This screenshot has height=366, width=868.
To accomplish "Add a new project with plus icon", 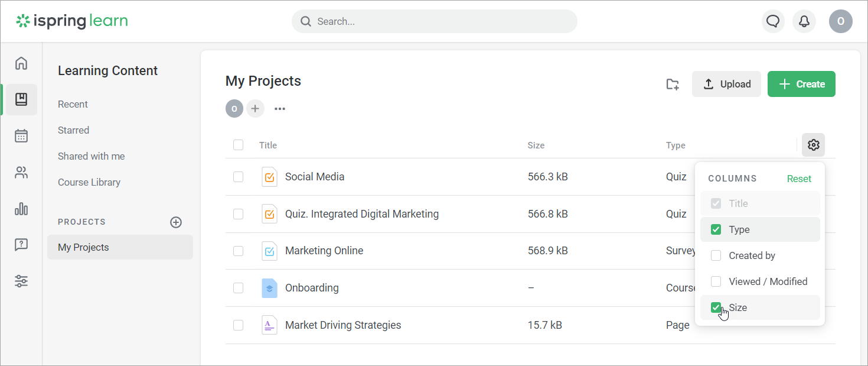I will click(x=176, y=222).
